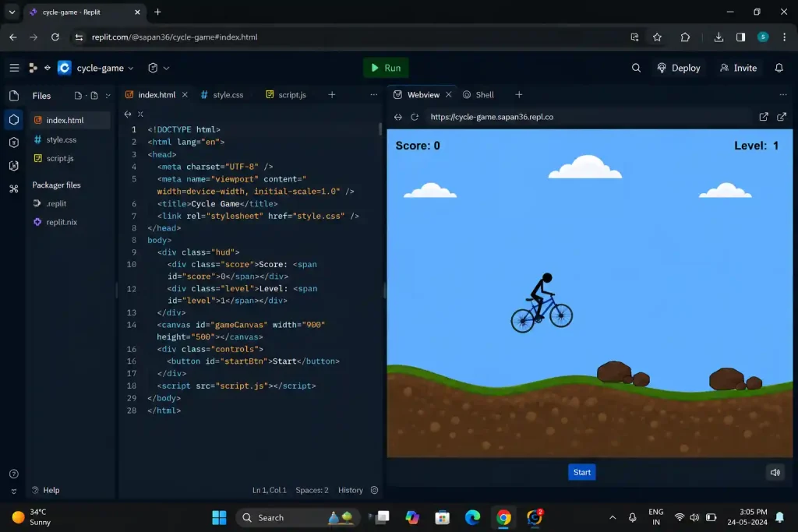Screen dimensions: 798x532
Task: Open the Webview pane three-dots menu
Action: [782, 95]
